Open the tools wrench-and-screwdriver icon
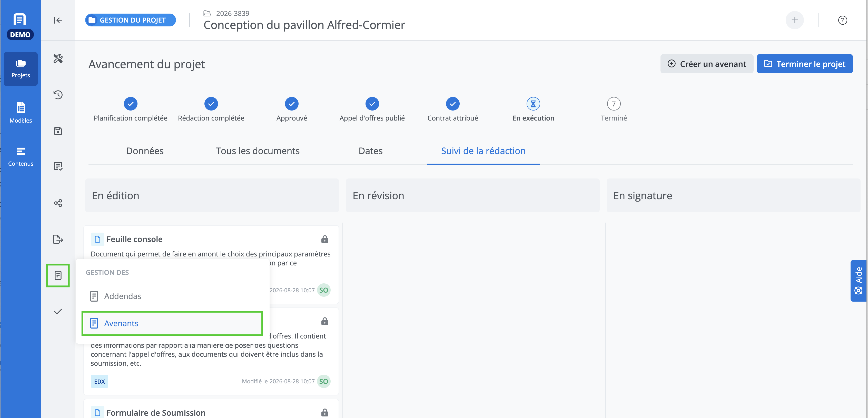The height and width of the screenshot is (418, 868). click(x=58, y=59)
